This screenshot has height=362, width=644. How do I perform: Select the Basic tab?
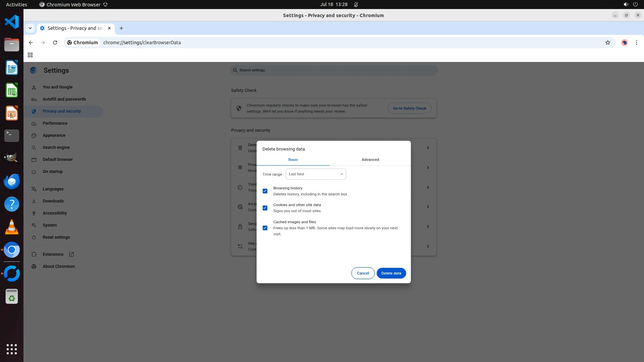pos(293,160)
